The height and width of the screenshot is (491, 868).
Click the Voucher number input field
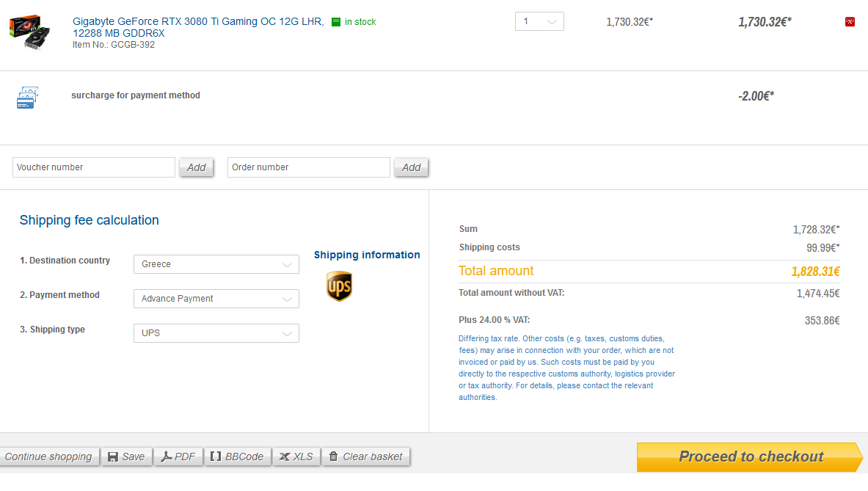[x=94, y=167]
